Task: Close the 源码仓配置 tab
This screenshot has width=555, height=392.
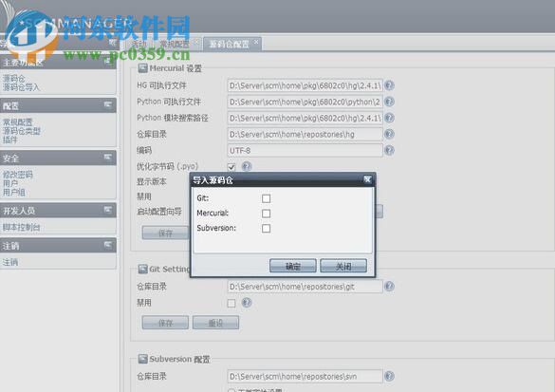Action: tap(256, 42)
